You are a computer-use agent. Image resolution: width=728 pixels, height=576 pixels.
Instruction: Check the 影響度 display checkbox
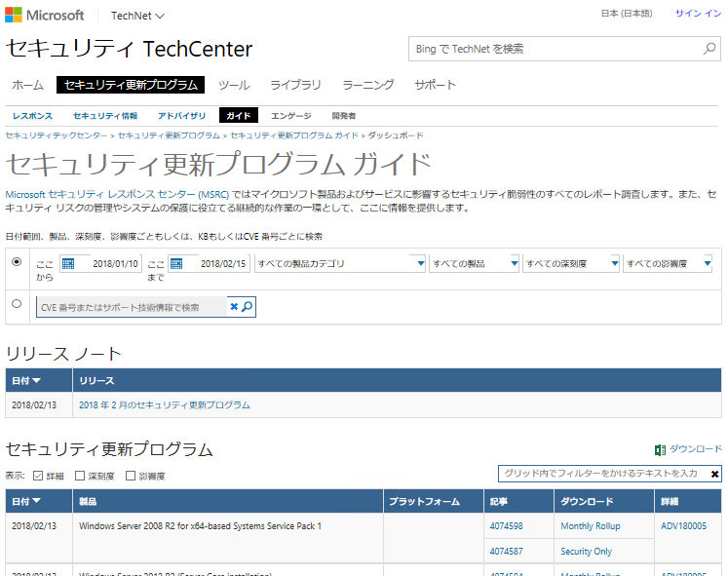(131, 476)
